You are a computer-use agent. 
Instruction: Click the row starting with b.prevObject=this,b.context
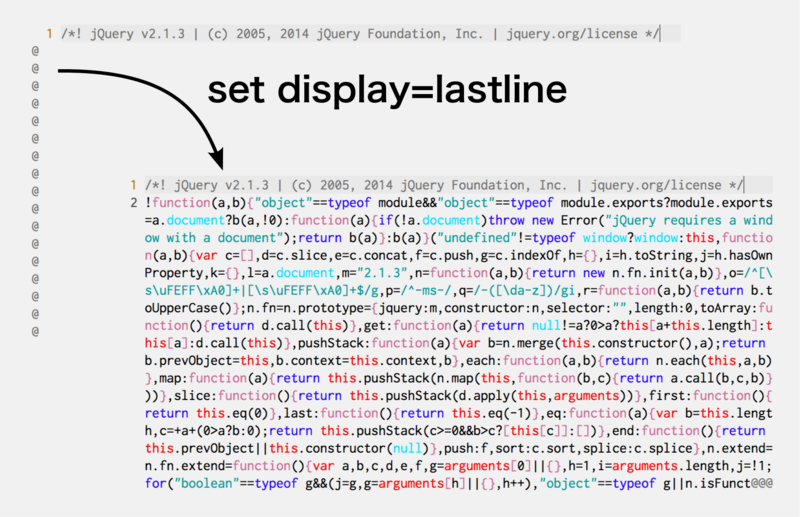[x=458, y=360]
